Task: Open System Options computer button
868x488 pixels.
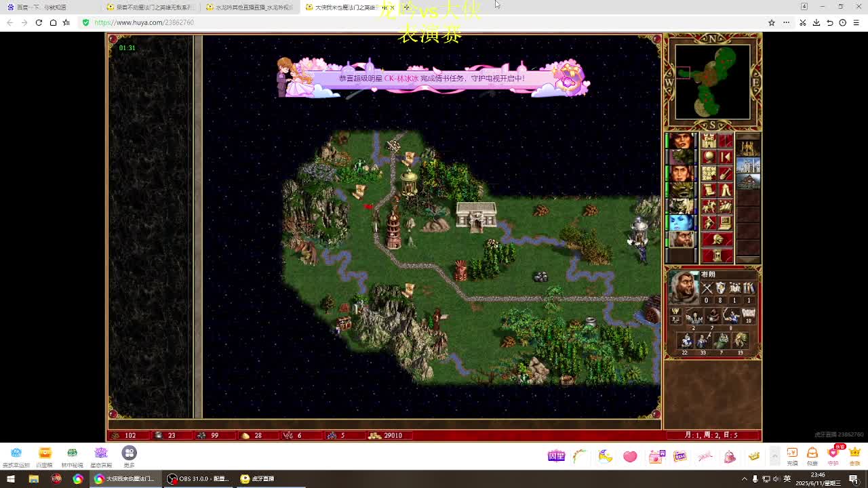Action: point(725,223)
